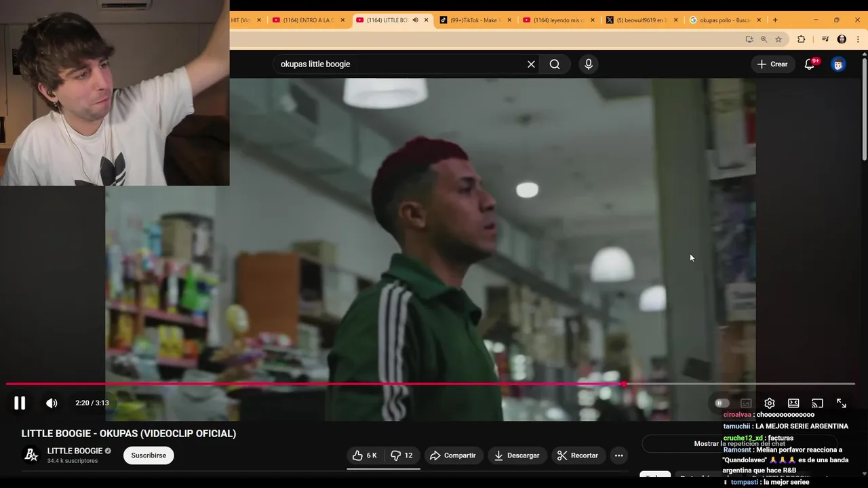Click the page vertical scrollbar
Screen dimensions: 868x488
point(864,108)
